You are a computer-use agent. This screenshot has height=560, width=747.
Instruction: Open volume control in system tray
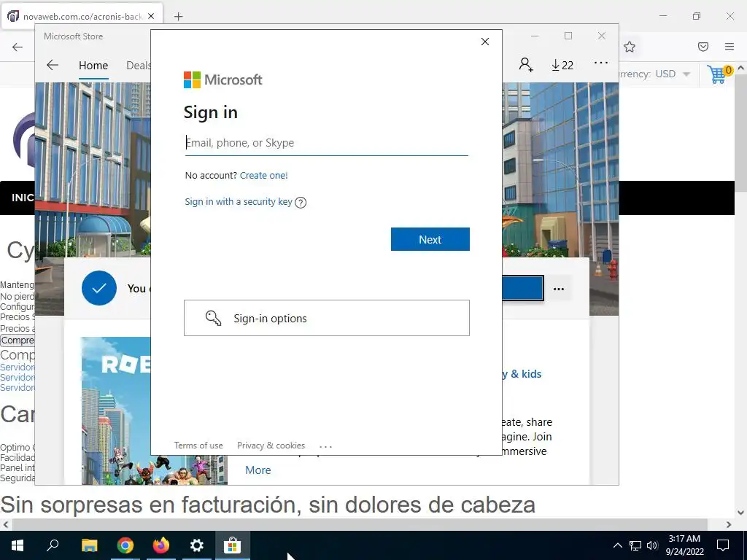click(651, 545)
